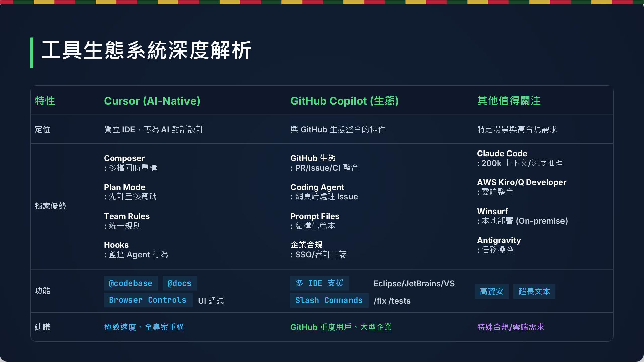Image resolution: width=644 pixels, height=362 pixels.
Task: Click the @docs tag
Action: click(179, 283)
